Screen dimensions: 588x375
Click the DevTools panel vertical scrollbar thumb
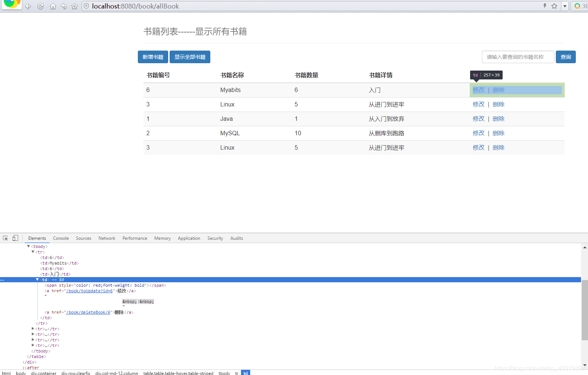[585, 310]
